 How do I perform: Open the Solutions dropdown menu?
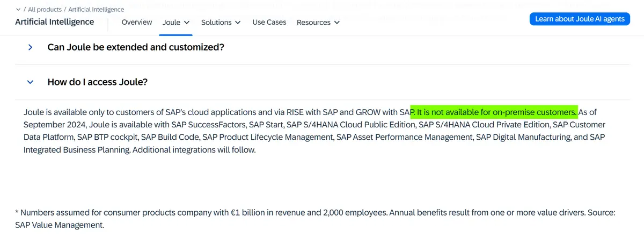(x=221, y=23)
